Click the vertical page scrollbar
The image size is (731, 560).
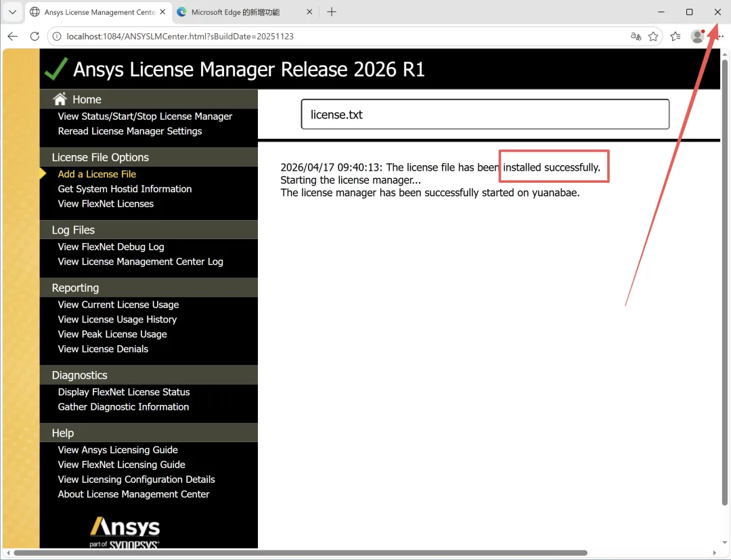tap(724, 282)
